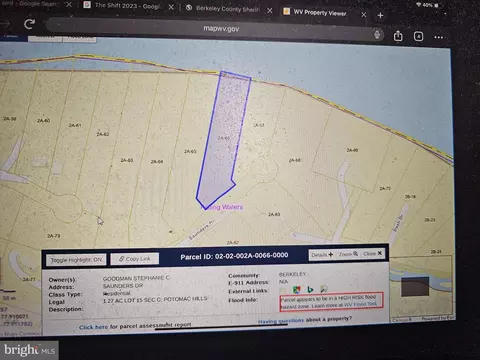Select parcel 2B-23 on the map
The height and width of the screenshot is (360, 480).
coord(430,220)
